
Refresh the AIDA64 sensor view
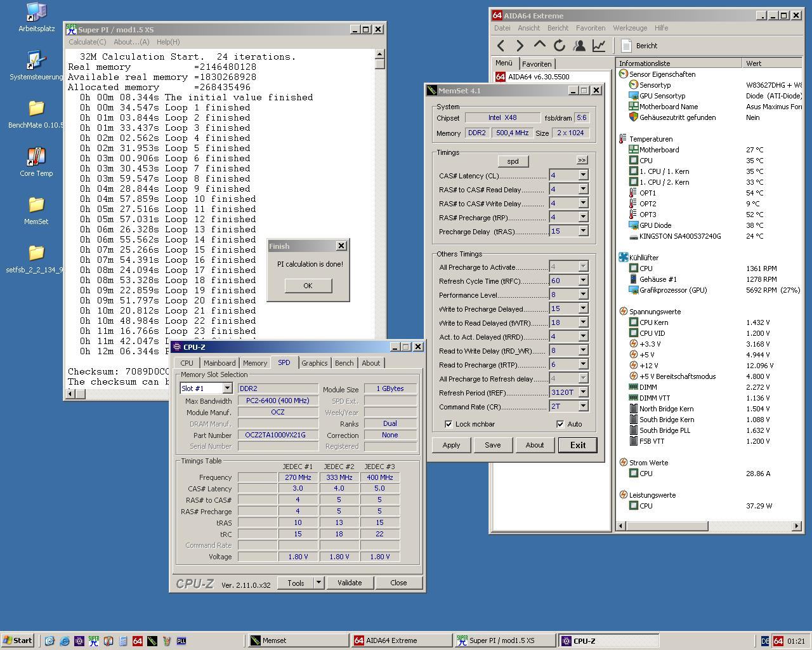(559, 46)
